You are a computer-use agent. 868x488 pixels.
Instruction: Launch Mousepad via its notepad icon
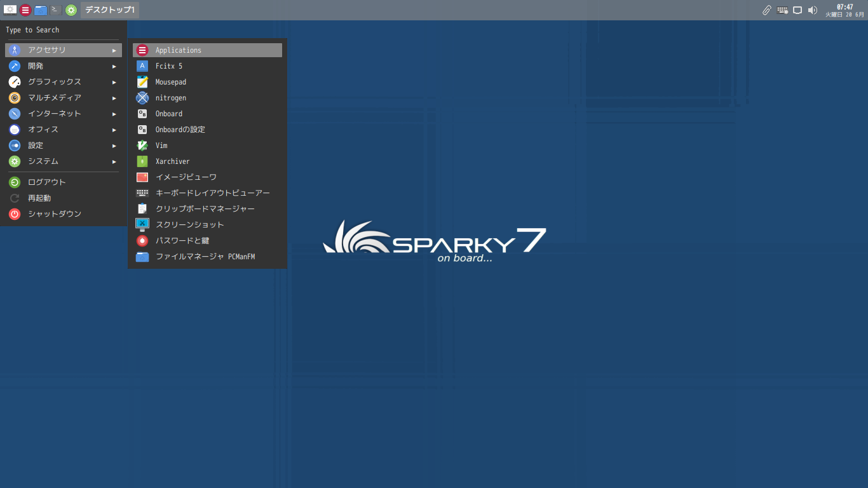pyautogui.click(x=142, y=82)
